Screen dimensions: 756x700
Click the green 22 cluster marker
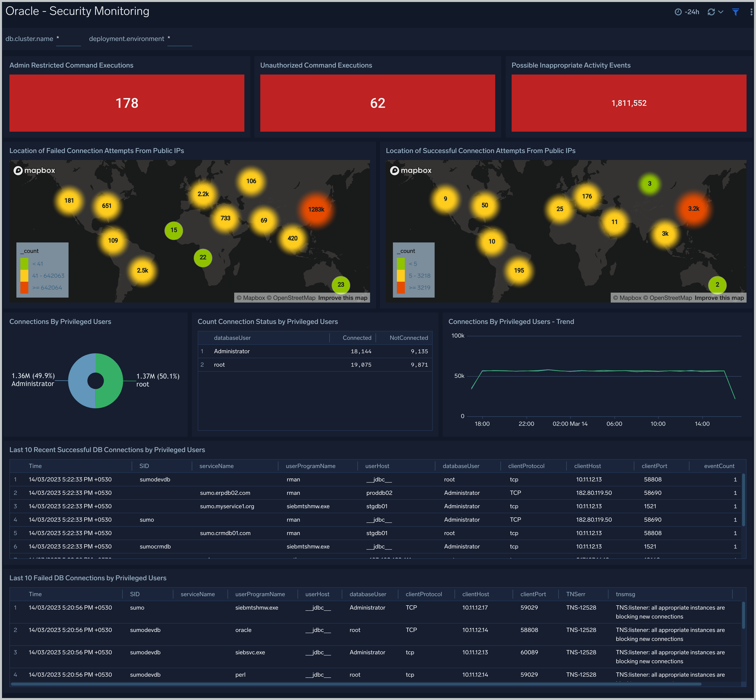(x=203, y=258)
